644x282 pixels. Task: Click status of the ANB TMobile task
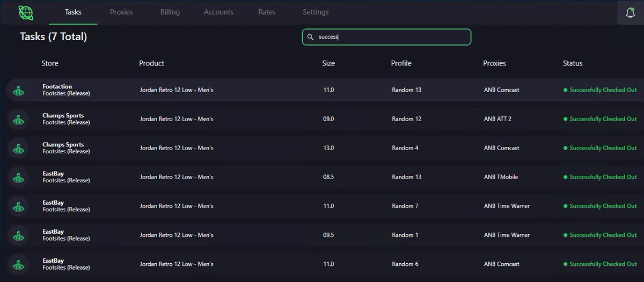600,177
